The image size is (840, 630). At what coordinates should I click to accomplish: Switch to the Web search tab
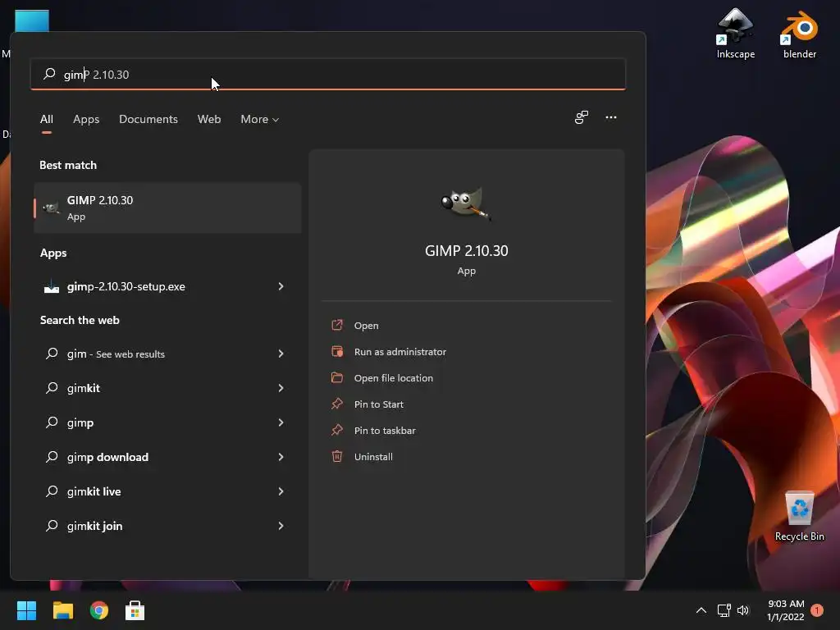(209, 119)
